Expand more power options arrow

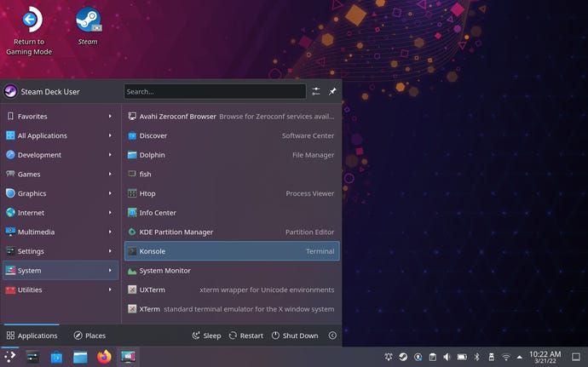[x=332, y=335]
